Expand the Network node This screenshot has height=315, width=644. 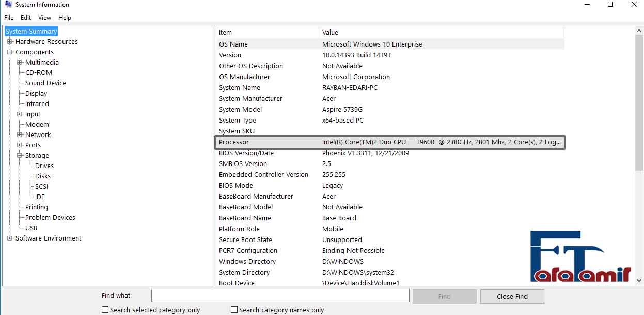(20, 135)
